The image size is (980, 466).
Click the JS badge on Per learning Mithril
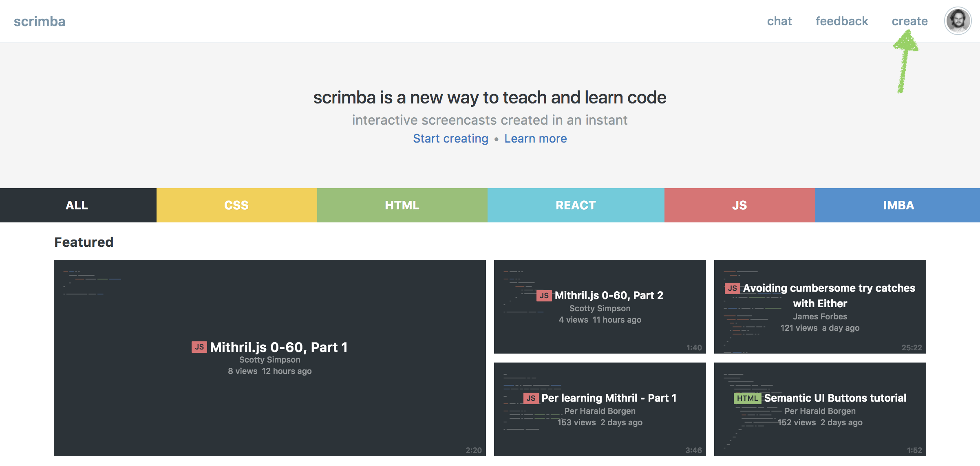[x=531, y=398]
